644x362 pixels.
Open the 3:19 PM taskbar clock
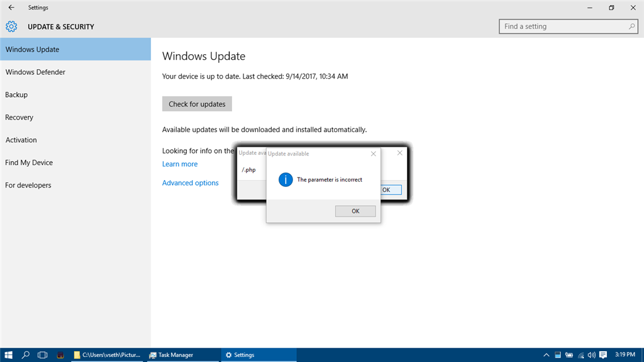625,354
